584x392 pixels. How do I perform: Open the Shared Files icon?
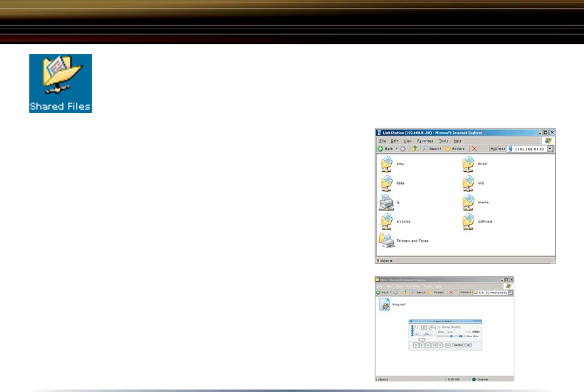[61, 84]
